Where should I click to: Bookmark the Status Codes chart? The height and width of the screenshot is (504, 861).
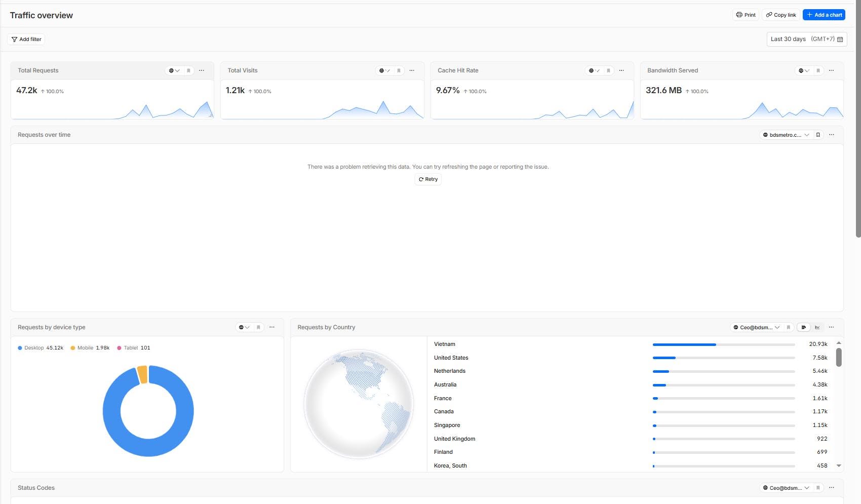(x=818, y=488)
